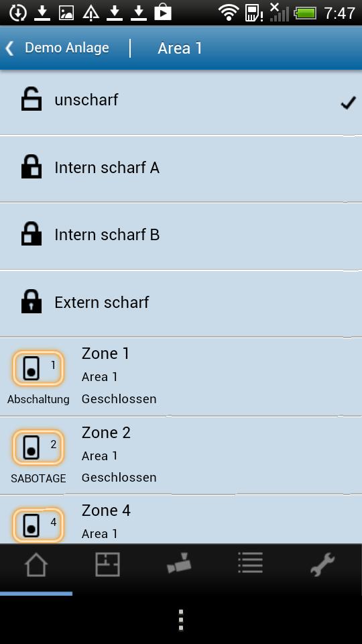The height and width of the screenshot is (644, 362).
Task: Open the three-dot overflow menu
Action: click(180, 620)
